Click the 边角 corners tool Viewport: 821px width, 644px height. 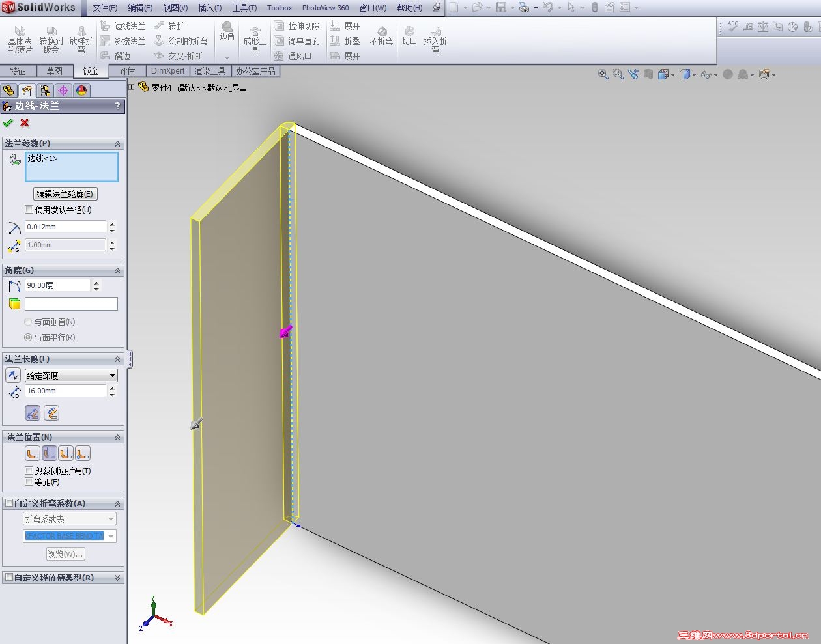pyautogui.click(x=227, y=33)
